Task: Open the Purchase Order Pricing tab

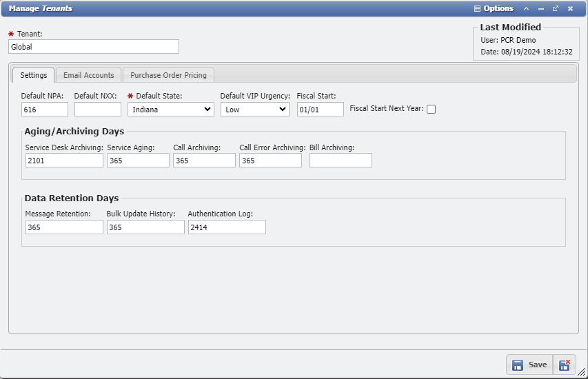Action: (x=170, y=75)
